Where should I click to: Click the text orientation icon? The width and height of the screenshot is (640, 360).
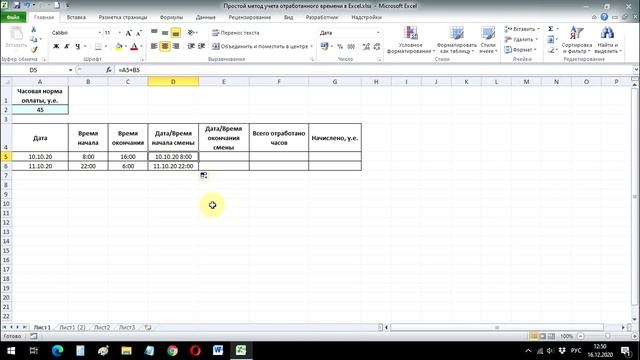[191, 33]
